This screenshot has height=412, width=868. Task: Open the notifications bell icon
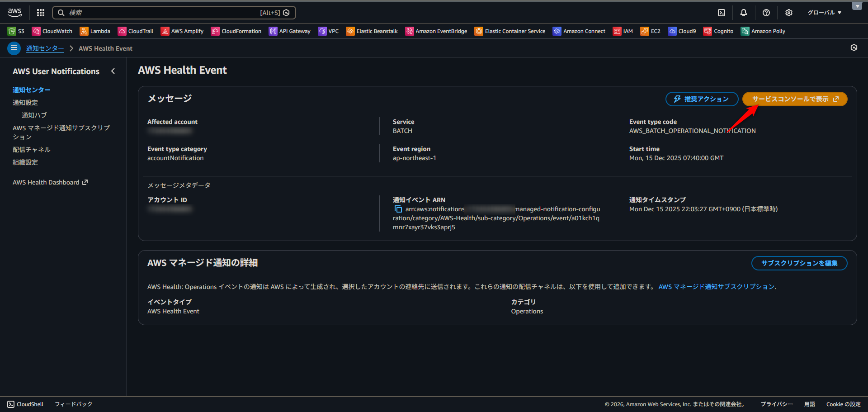pyautogui.click(x=744, y=13)
